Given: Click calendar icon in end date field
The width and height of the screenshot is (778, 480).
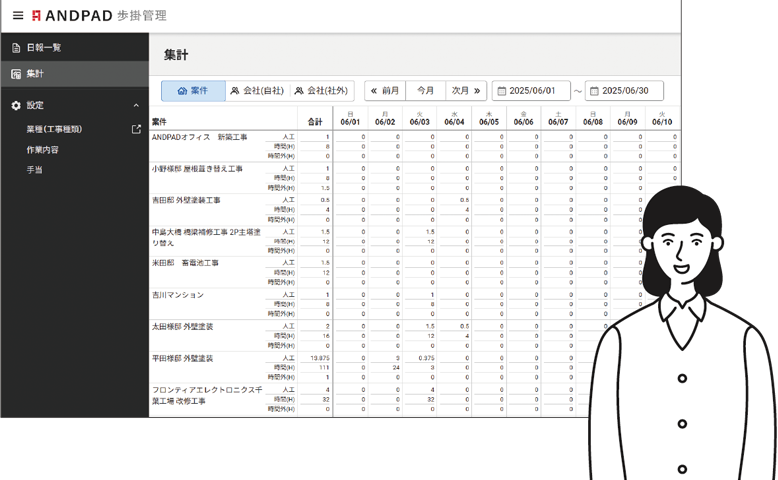Looking at the screenshot, I should pos(593,91).
